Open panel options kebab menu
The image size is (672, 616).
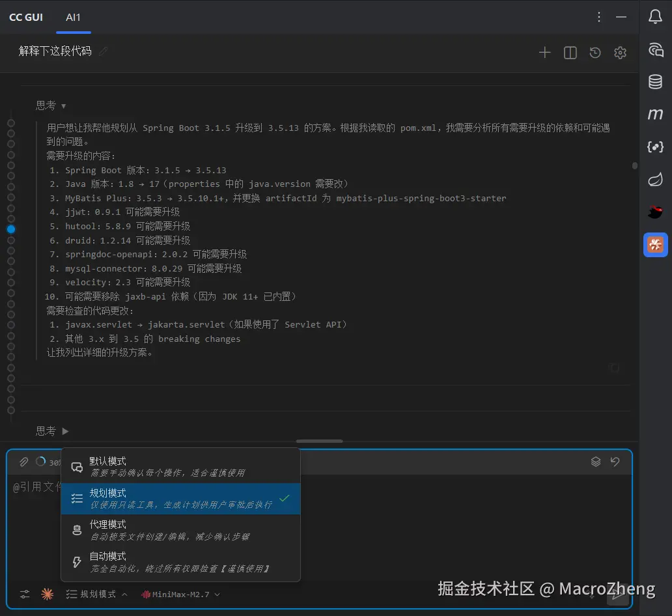pos(598,17)
